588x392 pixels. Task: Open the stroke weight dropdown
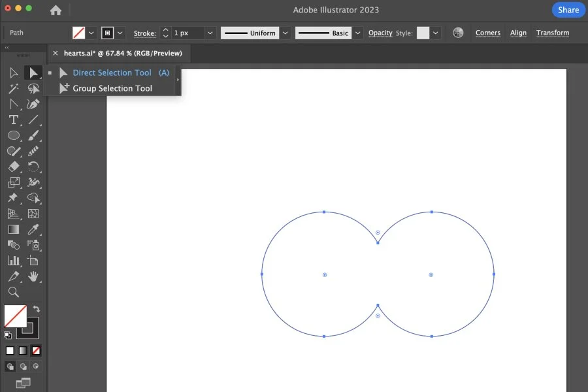tap(210, 33)
